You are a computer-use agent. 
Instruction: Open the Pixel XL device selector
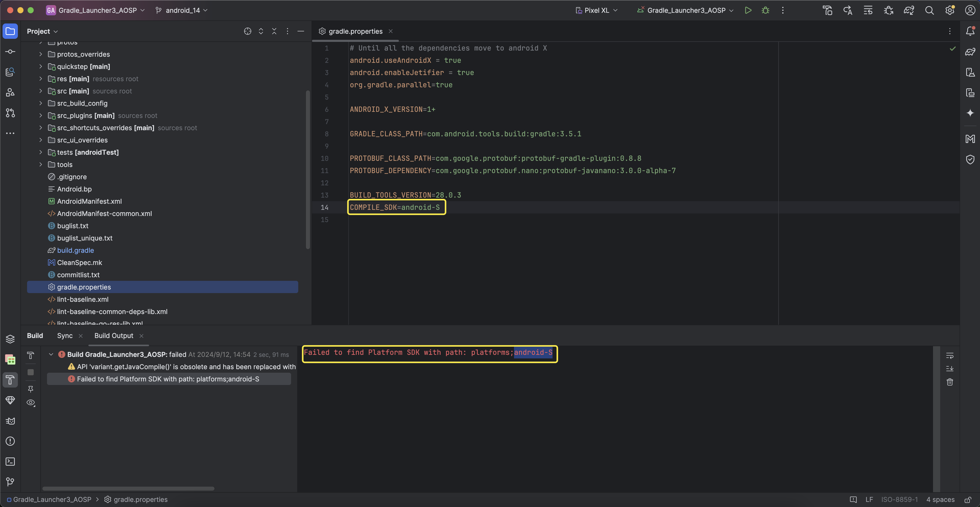tap(596, 10)
